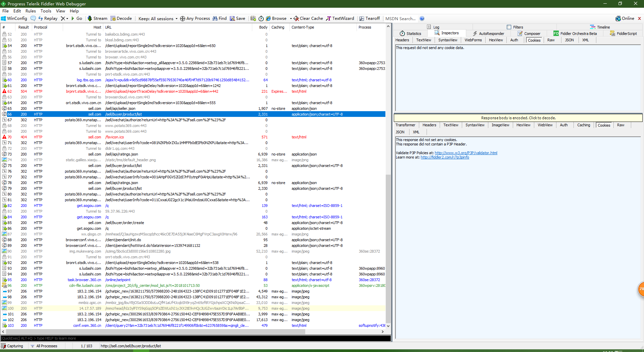This screenshot has width=644, height=352.
Task: Select response WebView tab
Action: (545, 125)
